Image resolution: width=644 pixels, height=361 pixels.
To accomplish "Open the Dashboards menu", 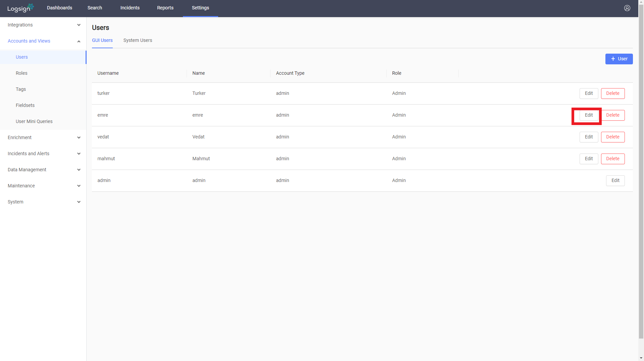I will coord(59,8).
